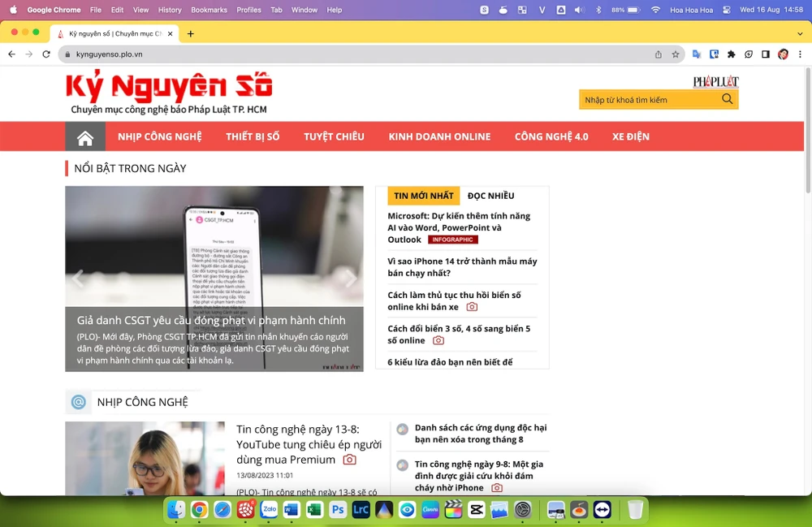The width and height of the screenshot is (812, 527).
Task: Click the home icon in navigation bar
Action: [85, 137]
